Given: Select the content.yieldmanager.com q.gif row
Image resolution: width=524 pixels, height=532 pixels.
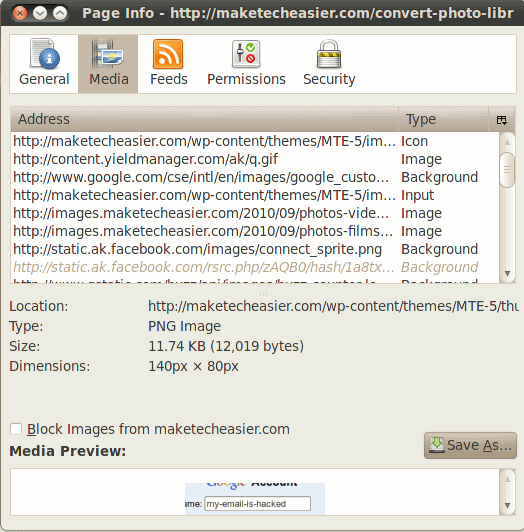Looking at the screenshot, I should coord(256,159).
